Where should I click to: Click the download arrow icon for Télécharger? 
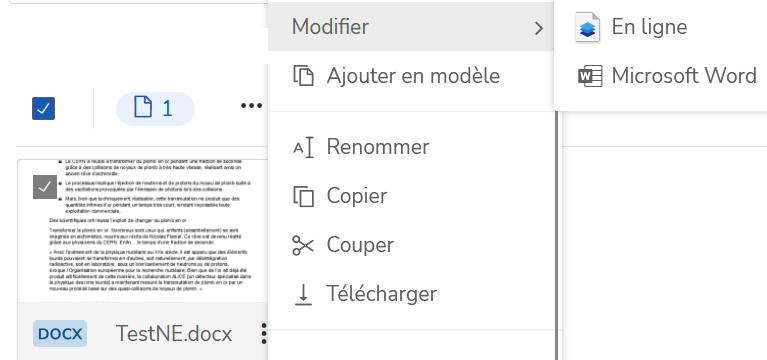coord(303,294)
